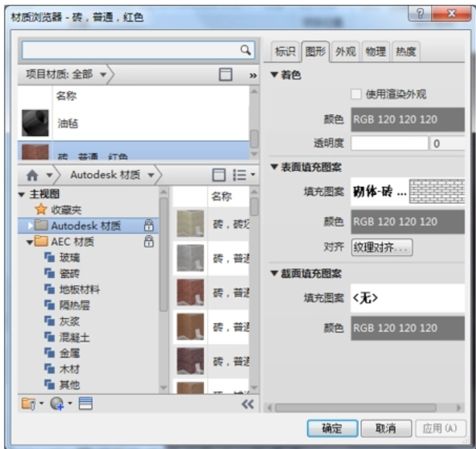Go to library home icon
The width and height of the screenshot is (476, 449).
coord(32,175)
